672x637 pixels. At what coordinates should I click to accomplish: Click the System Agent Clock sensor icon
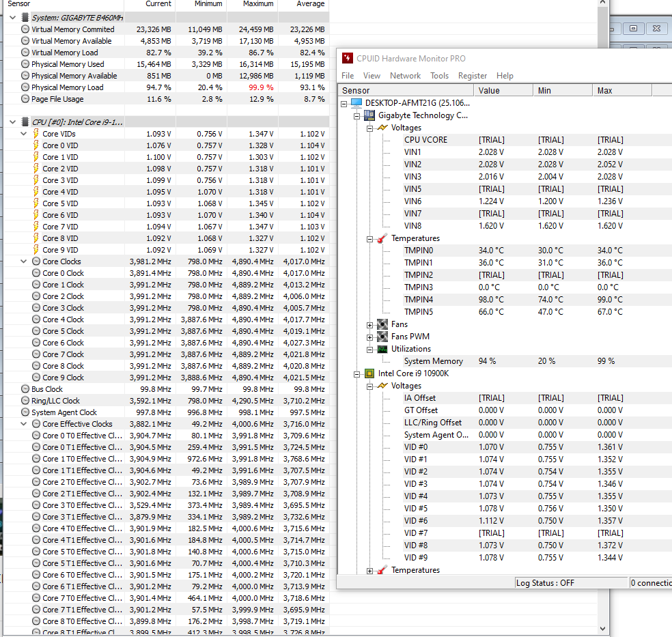pyautogui.click(x=25, y=412)
